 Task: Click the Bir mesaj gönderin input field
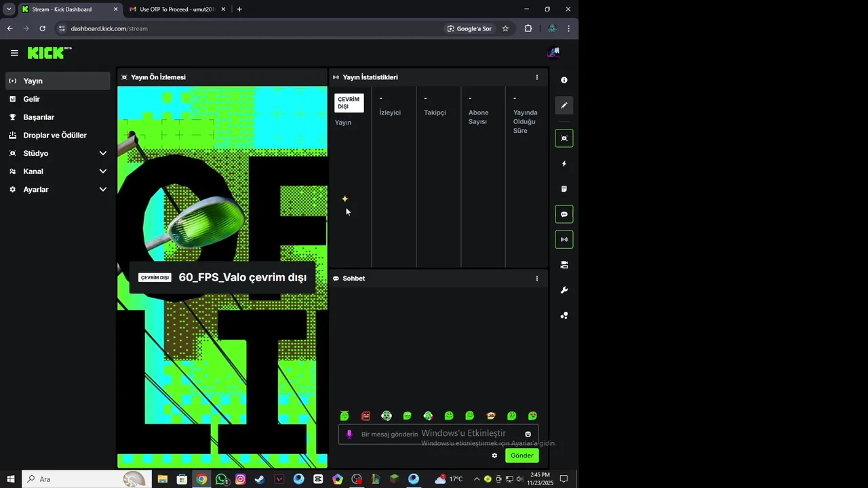pyautogui.click(x=438, y=434)
